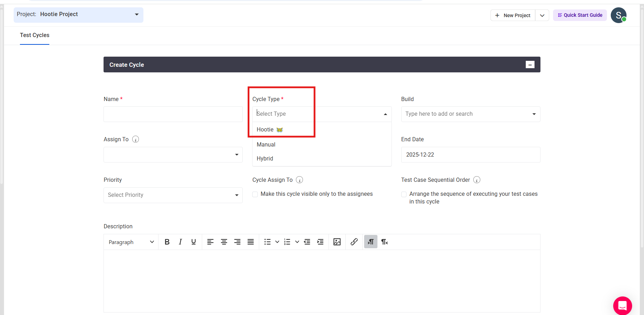The height and width of the screenshot is (315, 644).
Task: Collapse the Create Cycle panel
Action: [x=530, y=65]
